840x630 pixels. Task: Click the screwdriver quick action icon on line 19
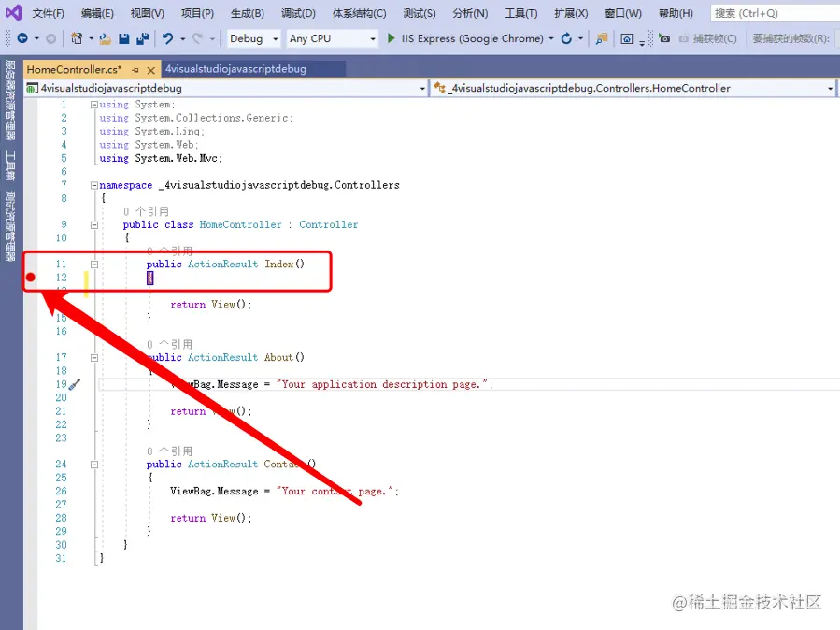coord(75,384)
